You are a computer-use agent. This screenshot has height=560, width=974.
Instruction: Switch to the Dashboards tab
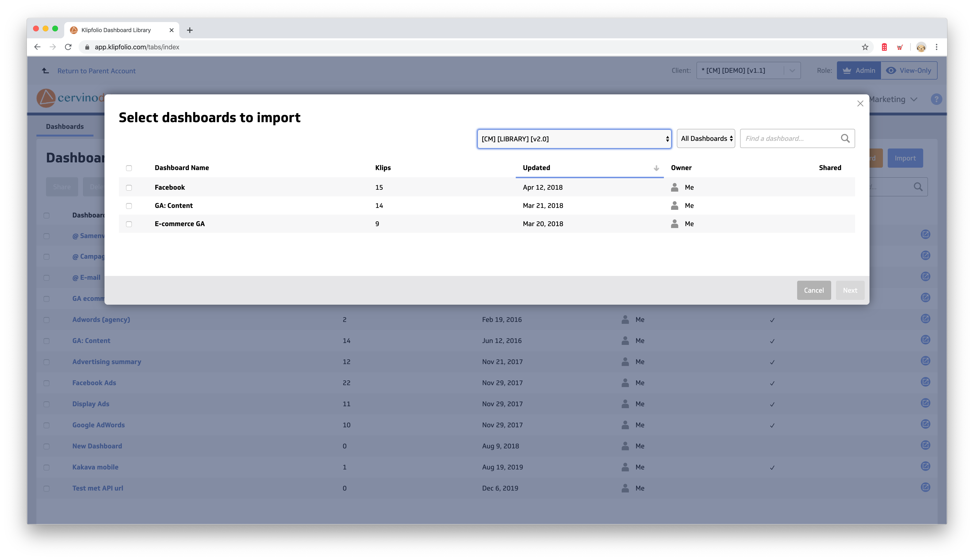click(65, 126)
